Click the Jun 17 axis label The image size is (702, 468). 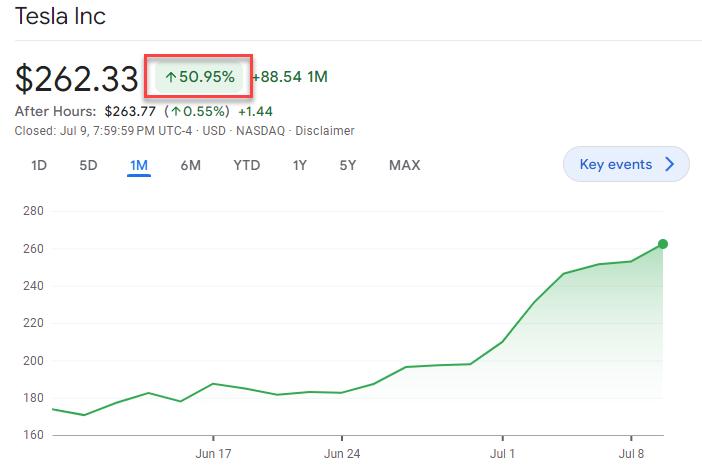click(x=213, y=454)
